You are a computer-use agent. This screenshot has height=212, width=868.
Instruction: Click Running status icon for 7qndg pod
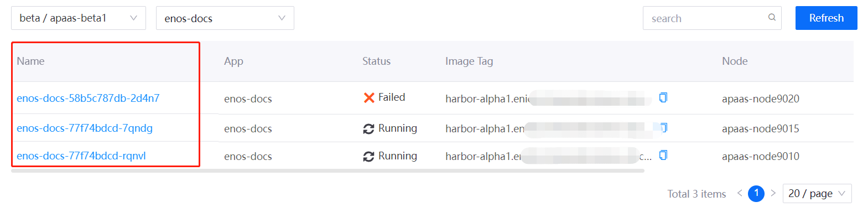pos(368,129)
